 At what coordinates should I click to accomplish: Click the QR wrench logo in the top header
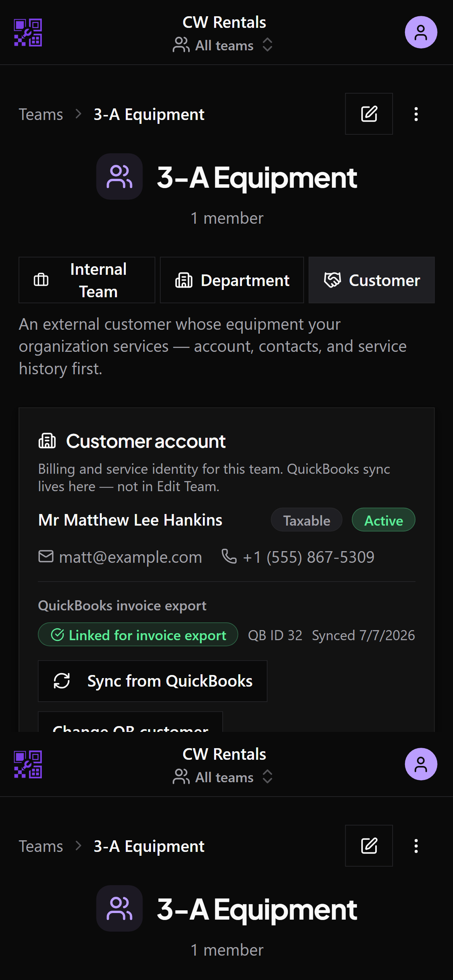28,33
